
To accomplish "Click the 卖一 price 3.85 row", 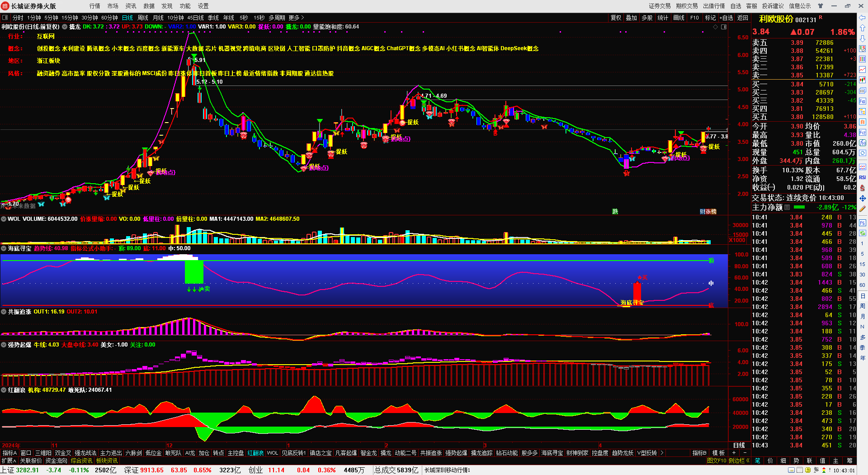I will pos(804,76).
